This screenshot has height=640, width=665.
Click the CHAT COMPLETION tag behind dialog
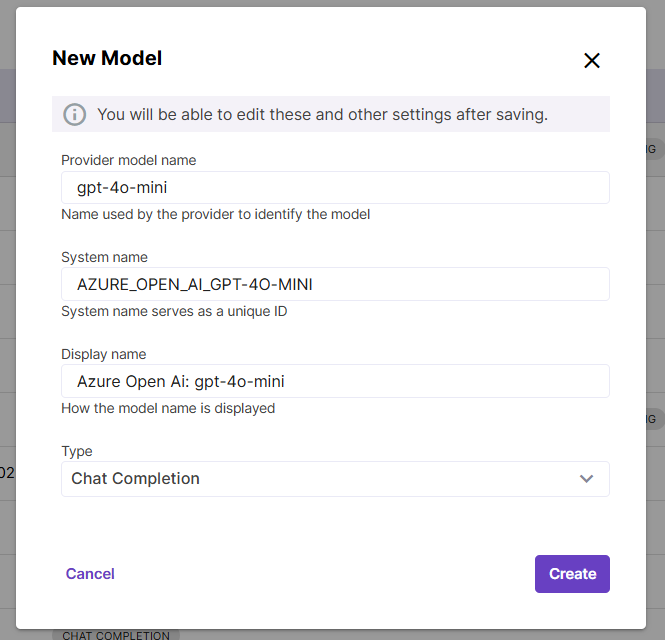tap(116, 635)
